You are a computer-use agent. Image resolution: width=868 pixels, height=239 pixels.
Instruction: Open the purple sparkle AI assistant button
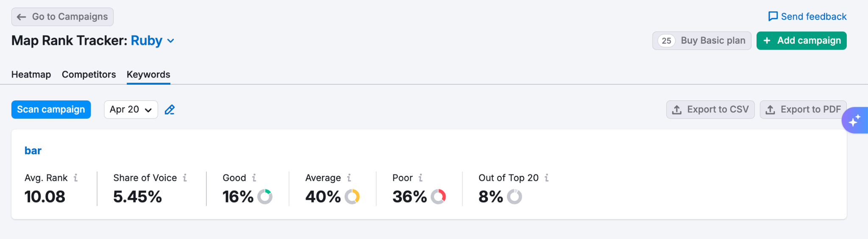point(854,120)
